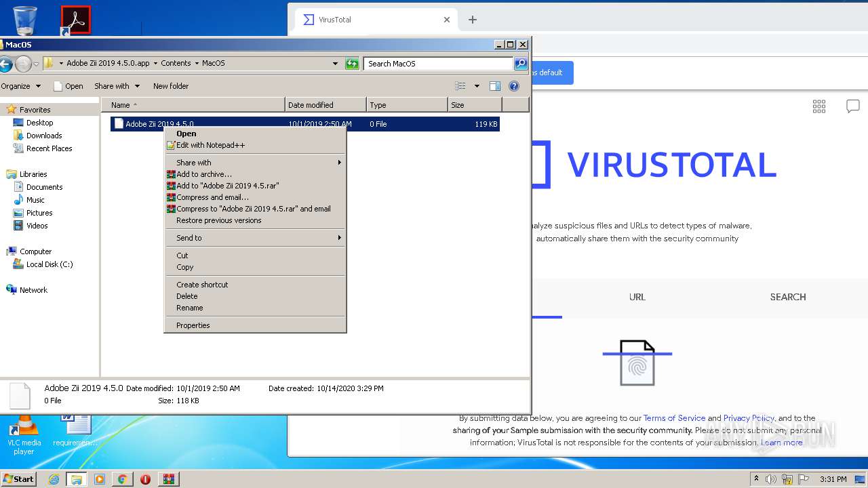Close the VirusTotal browser tab
This screenshot has width=868, height=488.
click(447, 20)
